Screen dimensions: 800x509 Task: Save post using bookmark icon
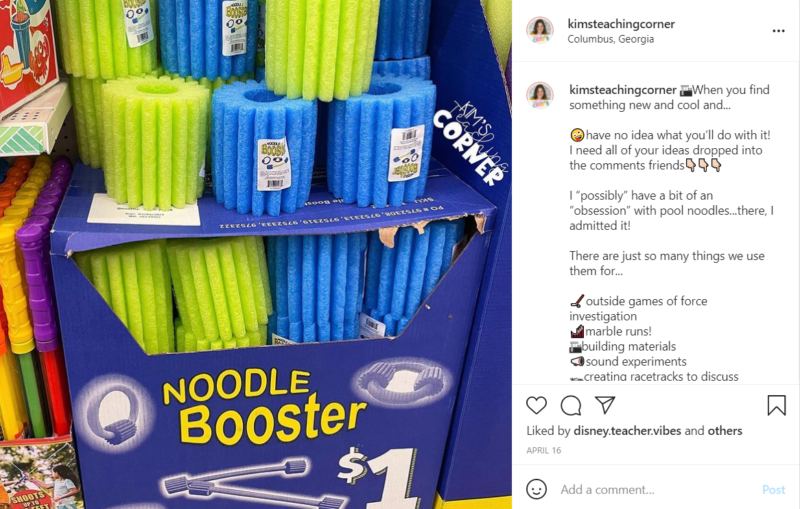pos(776,405)
